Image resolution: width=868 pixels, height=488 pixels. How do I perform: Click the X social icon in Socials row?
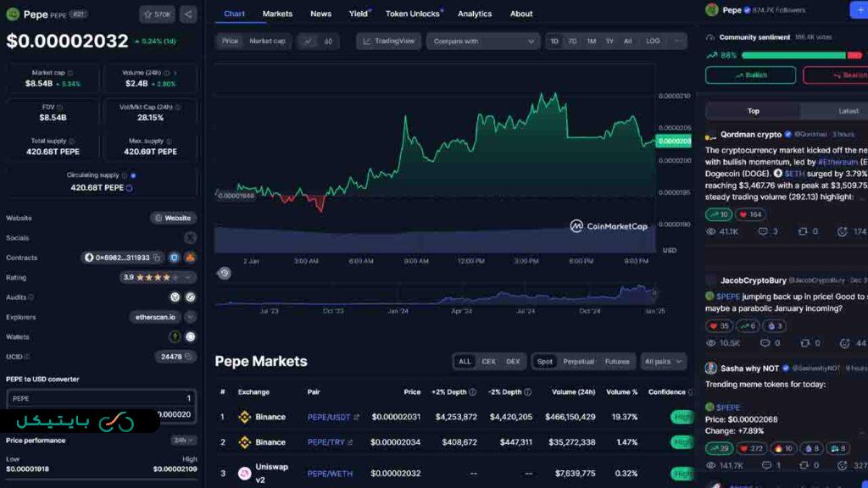point(190,238)
